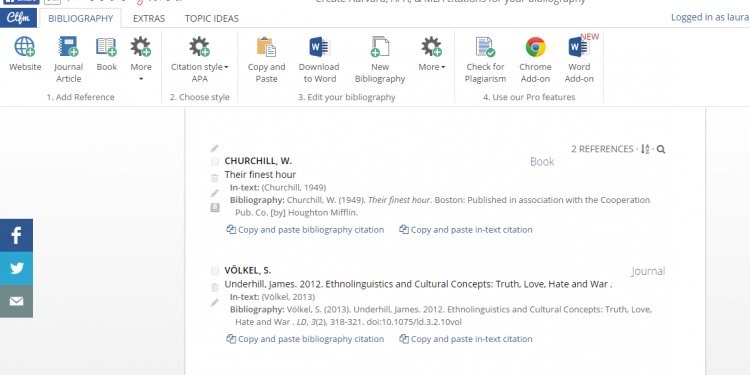Delete the Churchill reference with trash icon
Screen dimensions: 750x375
click(x=215, y=178)
